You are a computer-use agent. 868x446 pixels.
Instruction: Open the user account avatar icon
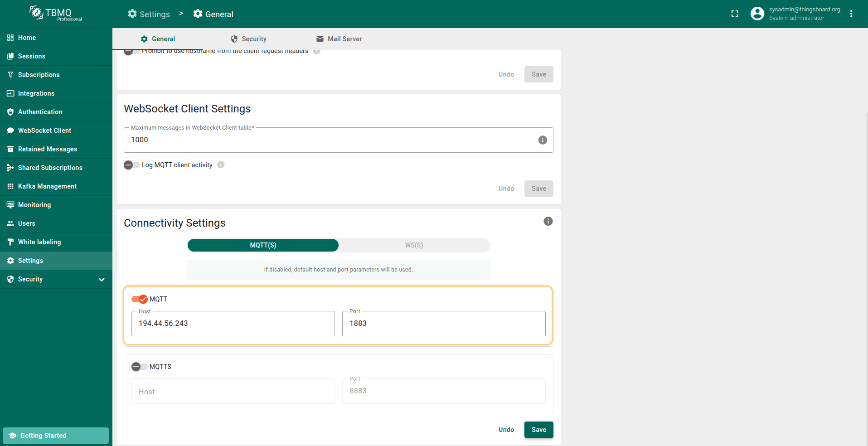click(757, 14)
